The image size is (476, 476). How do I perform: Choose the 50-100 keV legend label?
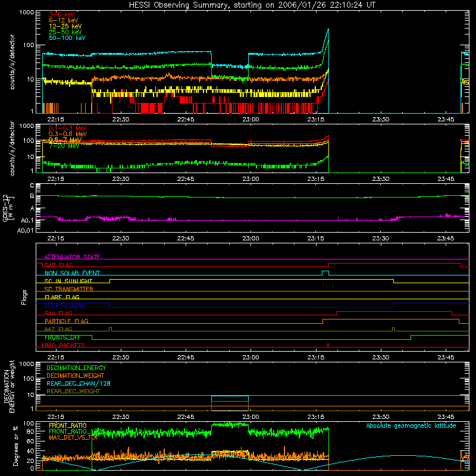pyautogui.click(x=67, y=38)
